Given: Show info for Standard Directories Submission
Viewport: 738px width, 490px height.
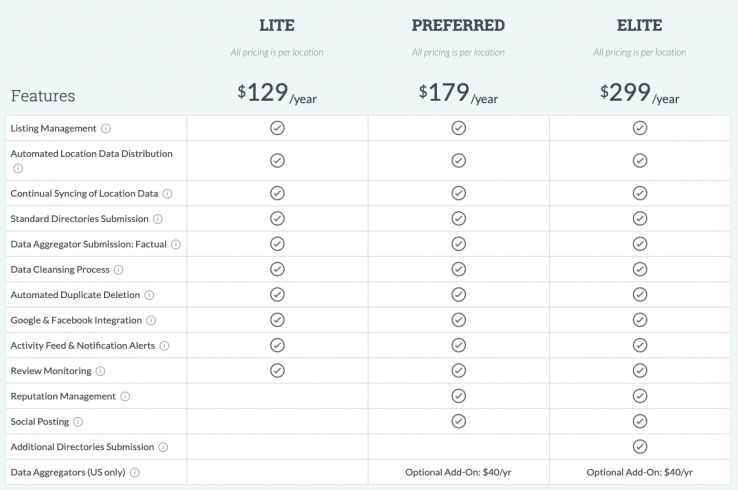Looking at the screenshot, I should [158, 219].
